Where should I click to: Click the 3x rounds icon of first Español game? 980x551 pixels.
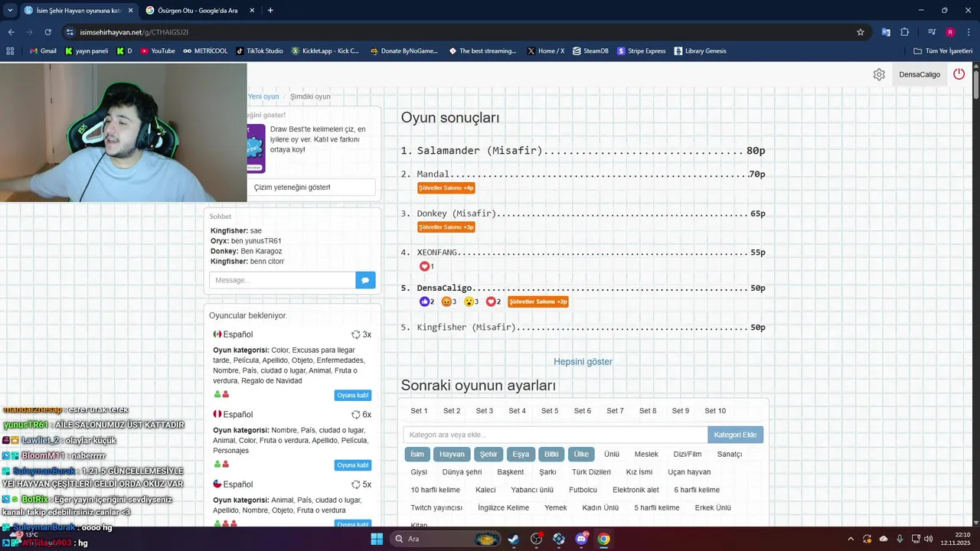tap(355, 334)
